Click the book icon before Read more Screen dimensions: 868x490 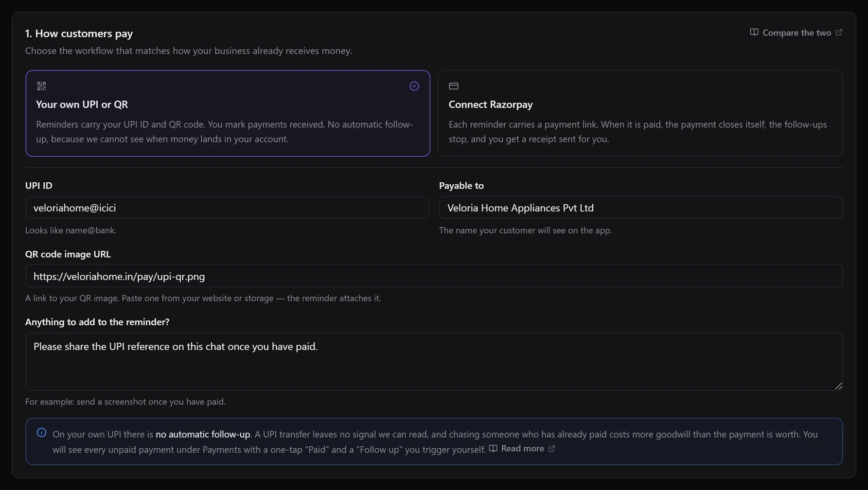493,448
